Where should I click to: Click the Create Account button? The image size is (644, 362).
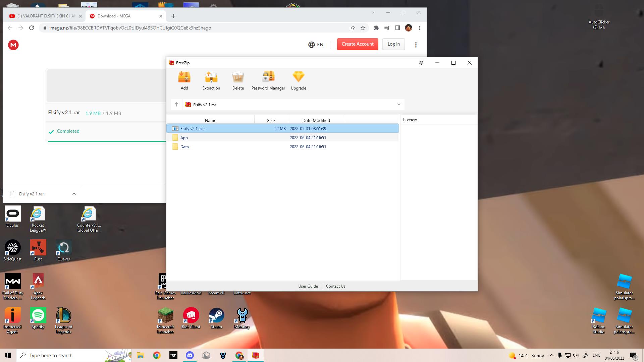[357, 44]
